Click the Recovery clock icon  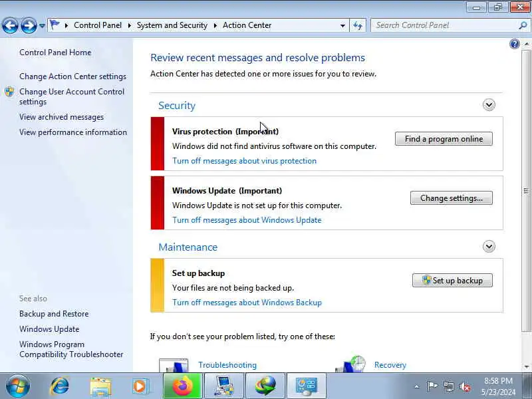pyautogui.click(x=351, y=364)
